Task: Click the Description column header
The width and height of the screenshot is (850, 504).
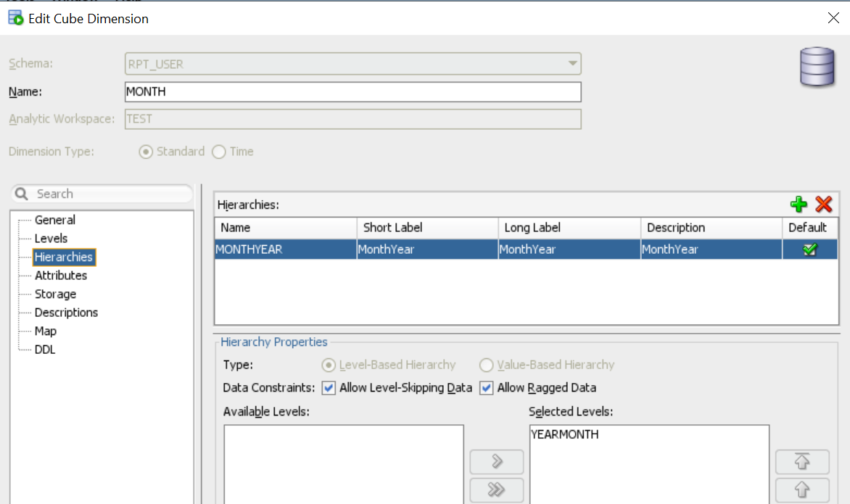Action: 711,228
